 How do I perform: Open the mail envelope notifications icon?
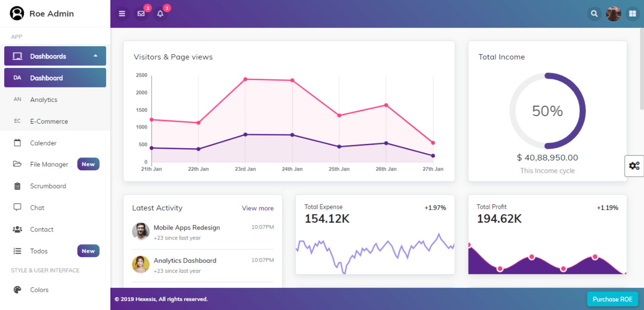[x=141, y=14]
